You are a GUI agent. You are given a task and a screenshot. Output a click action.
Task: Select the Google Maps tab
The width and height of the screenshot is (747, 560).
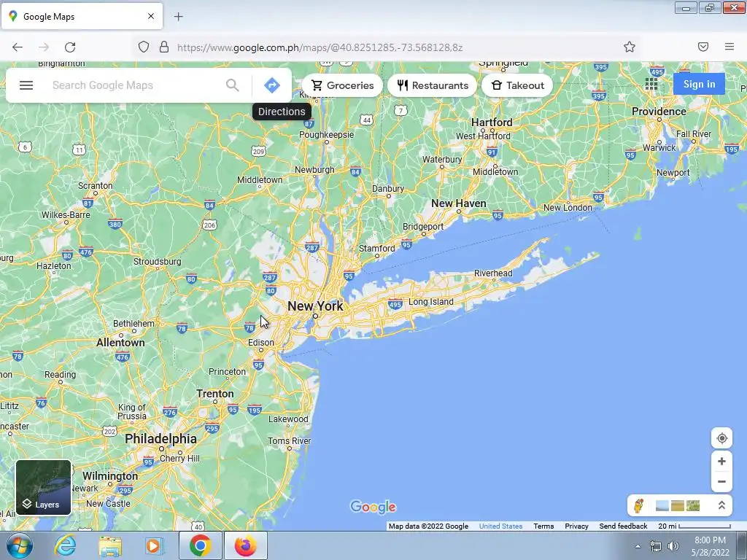(82, 17)
